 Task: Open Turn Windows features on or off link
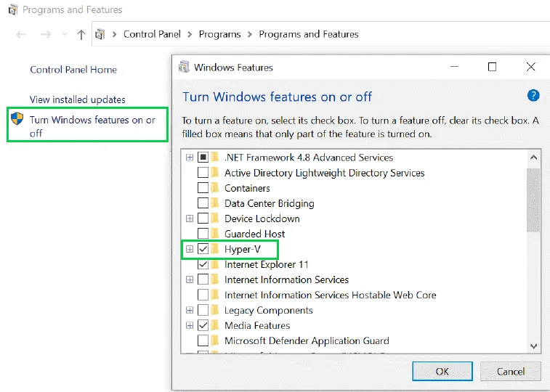92,126
